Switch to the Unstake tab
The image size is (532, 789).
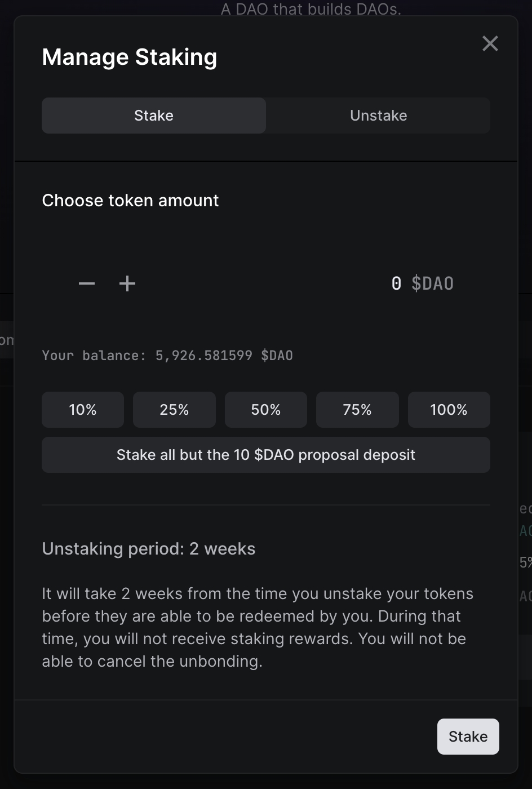(378, 116)
